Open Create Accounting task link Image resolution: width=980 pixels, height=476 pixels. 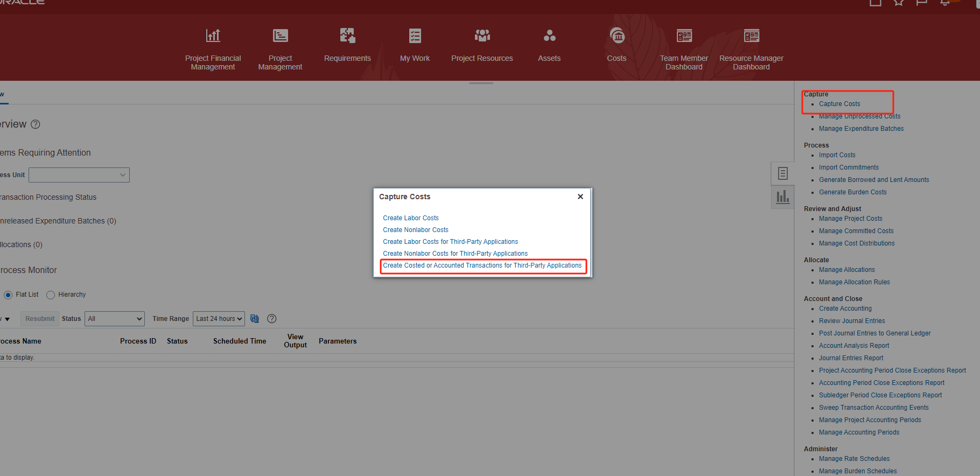click(845, 309)
